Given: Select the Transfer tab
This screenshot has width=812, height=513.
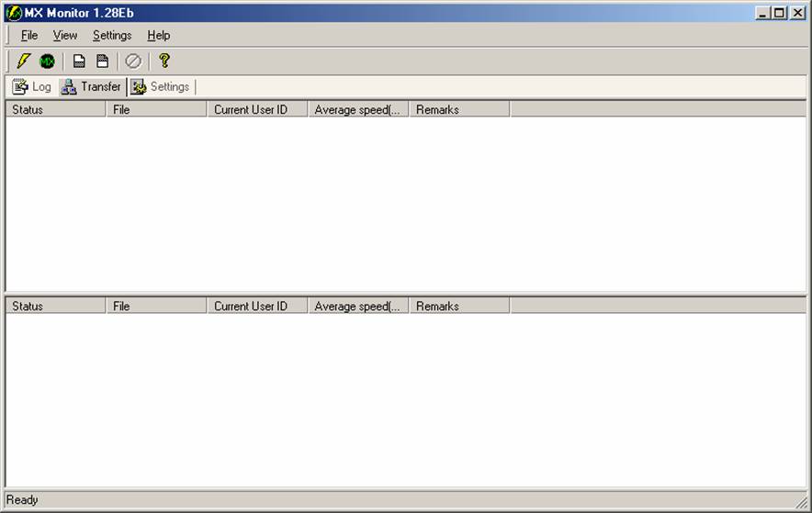Looking at the screenshot, I should click(91, 87).
